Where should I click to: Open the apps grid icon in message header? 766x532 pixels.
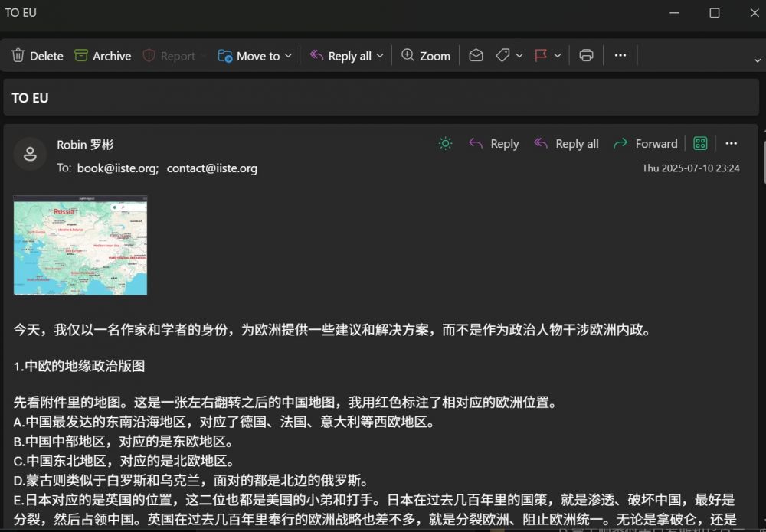pos(699,143)
